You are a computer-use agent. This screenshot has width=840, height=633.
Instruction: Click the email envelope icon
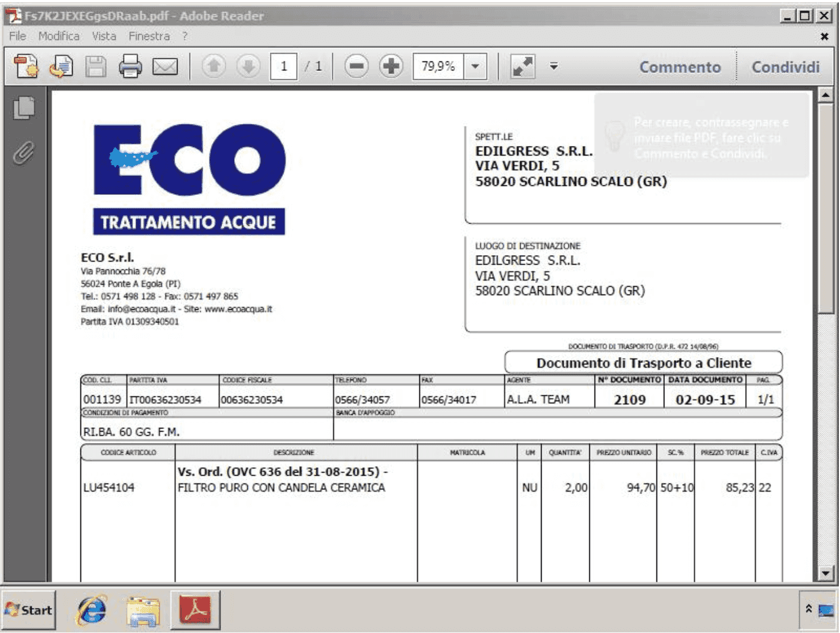pyautogui.click(x=165, y=66)
